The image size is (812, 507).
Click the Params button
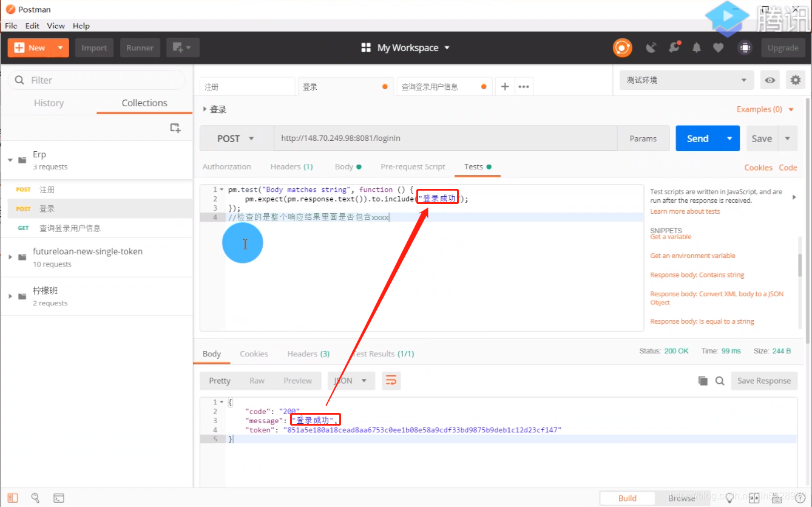(643, 138)
